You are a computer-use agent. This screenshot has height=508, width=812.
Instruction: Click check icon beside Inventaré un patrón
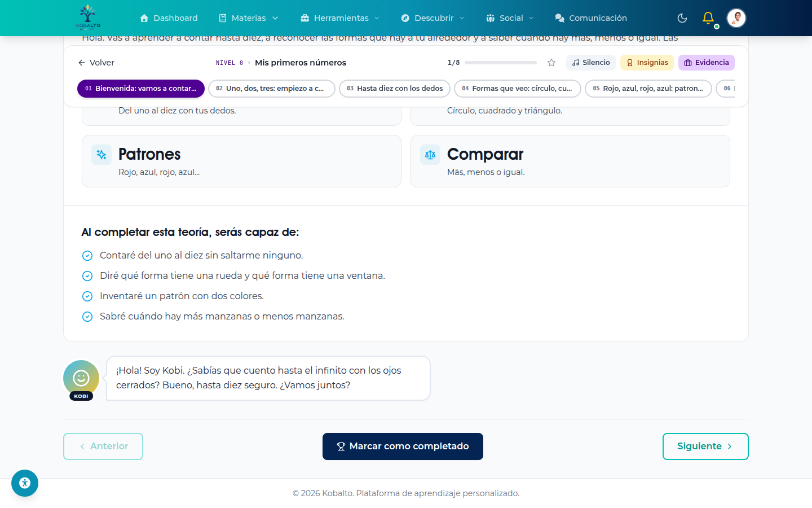coord(87,296)
